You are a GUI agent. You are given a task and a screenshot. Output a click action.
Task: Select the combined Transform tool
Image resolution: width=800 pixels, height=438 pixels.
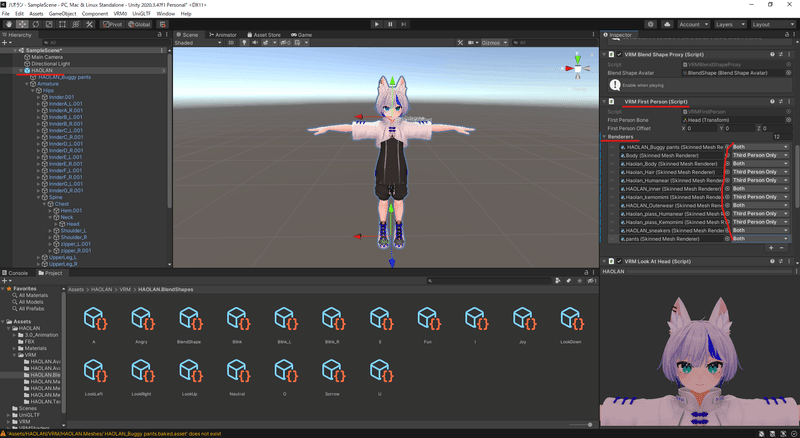click(x=76, y=24)
